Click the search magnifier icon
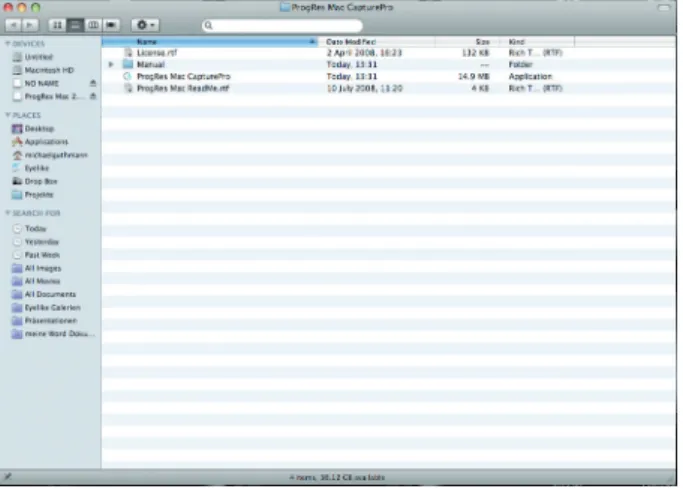The height and width of the screenshot is (489, 683). coord(209,26)
